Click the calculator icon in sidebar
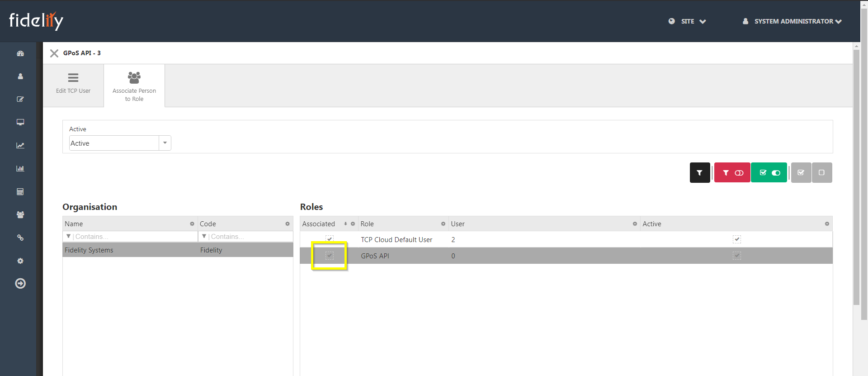This screenshot has height=376, width=868. pyautogui.click(x=20, y=191)
